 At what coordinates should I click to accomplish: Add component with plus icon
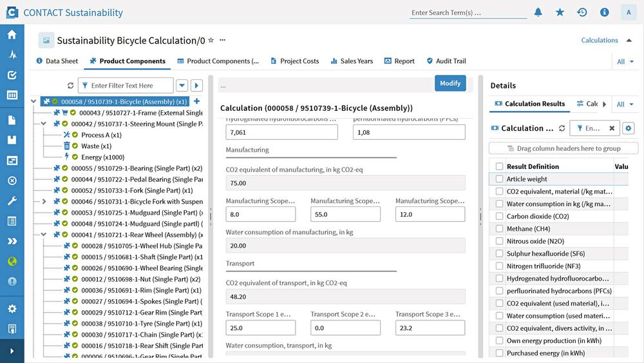click(196, 101)
